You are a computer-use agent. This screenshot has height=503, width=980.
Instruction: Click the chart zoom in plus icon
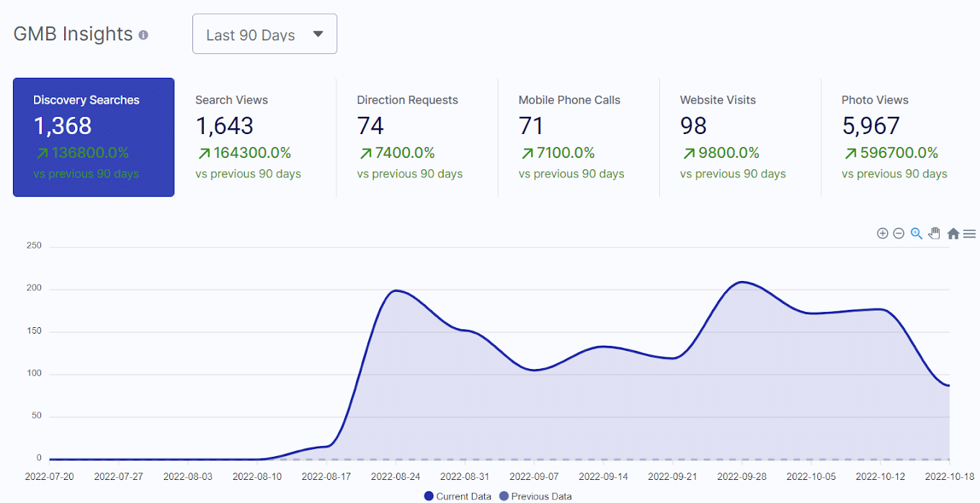(882, 233)
